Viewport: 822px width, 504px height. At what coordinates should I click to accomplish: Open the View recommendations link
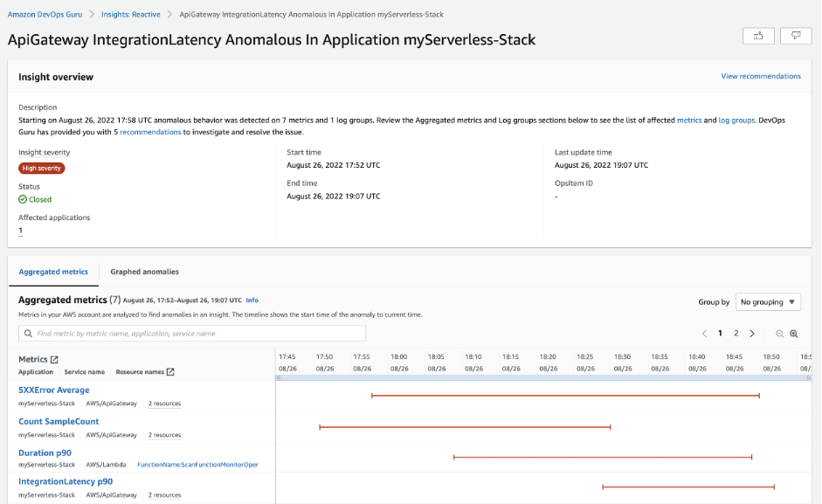[760, 76]
